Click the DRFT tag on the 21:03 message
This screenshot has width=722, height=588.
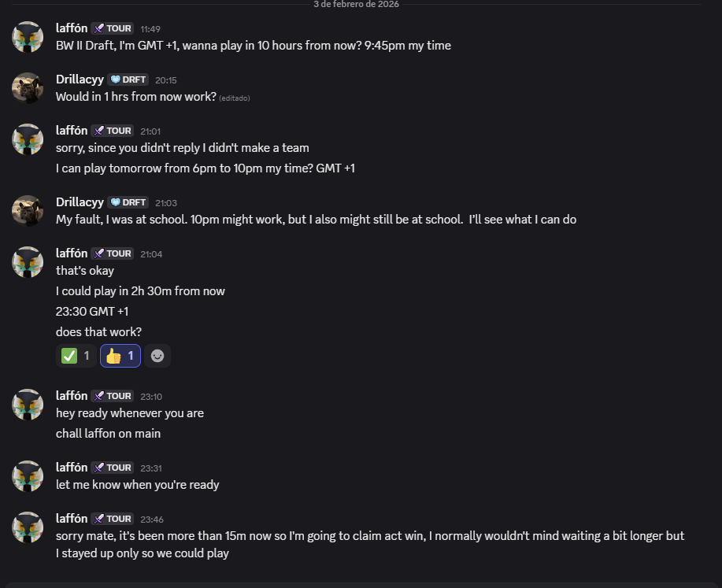[x=128, y=202]
